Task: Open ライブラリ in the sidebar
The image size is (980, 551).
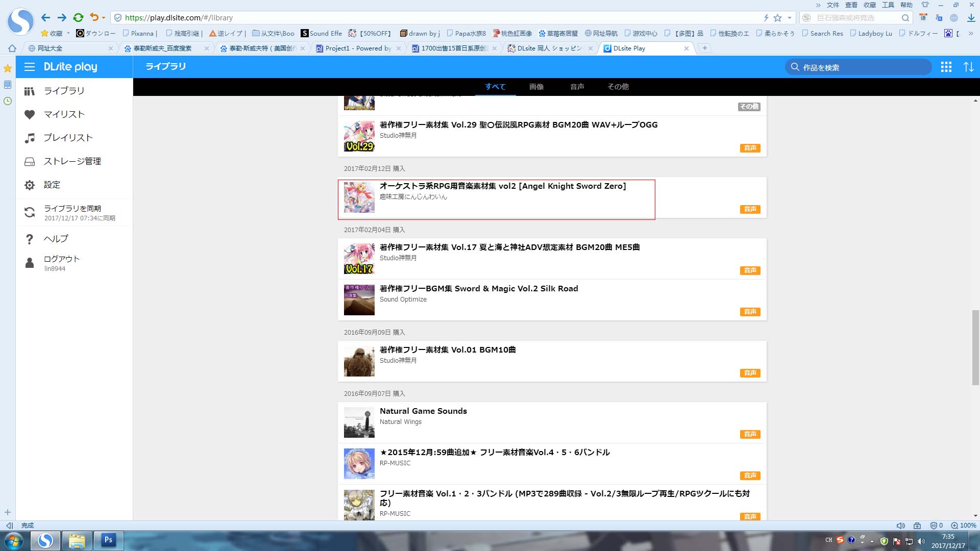Action: coord(75,91)
